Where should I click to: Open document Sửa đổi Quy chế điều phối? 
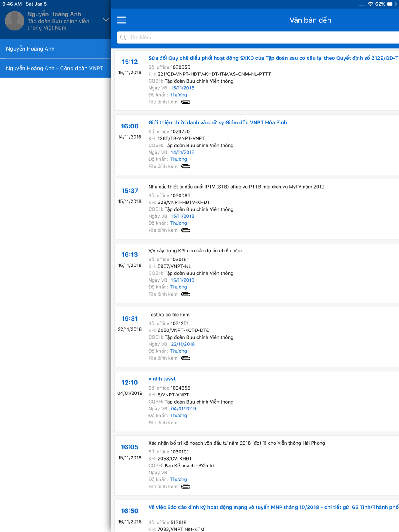pos(274,58)
